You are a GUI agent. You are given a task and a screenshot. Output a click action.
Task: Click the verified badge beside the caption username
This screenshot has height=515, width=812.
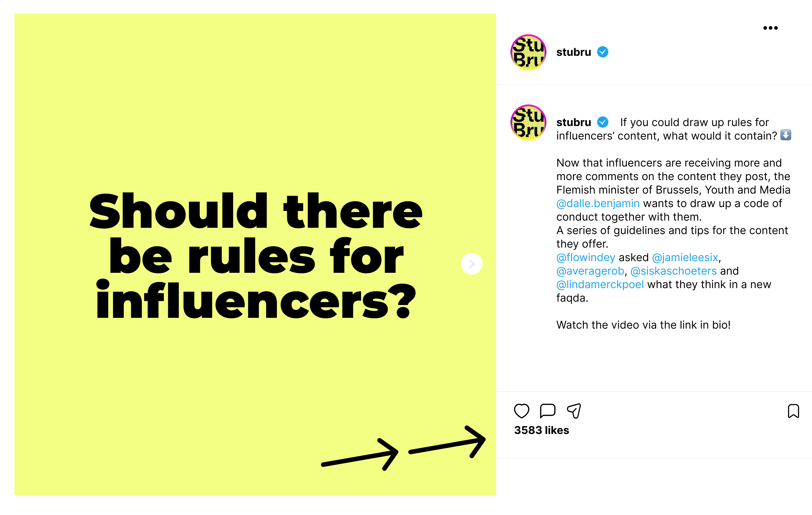[x=603, y=122]
